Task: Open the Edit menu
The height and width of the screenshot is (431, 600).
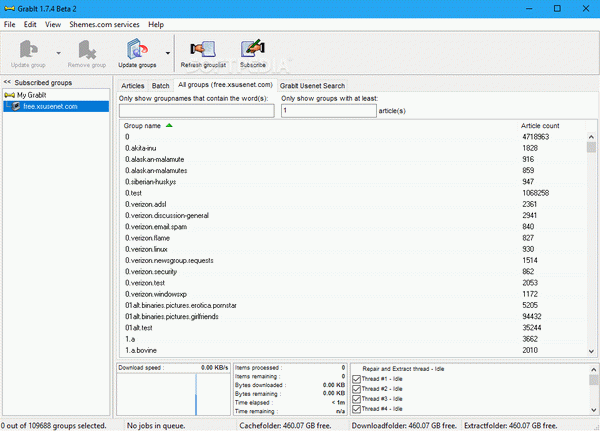Action: pyautogui.click(x=30, y=24)
